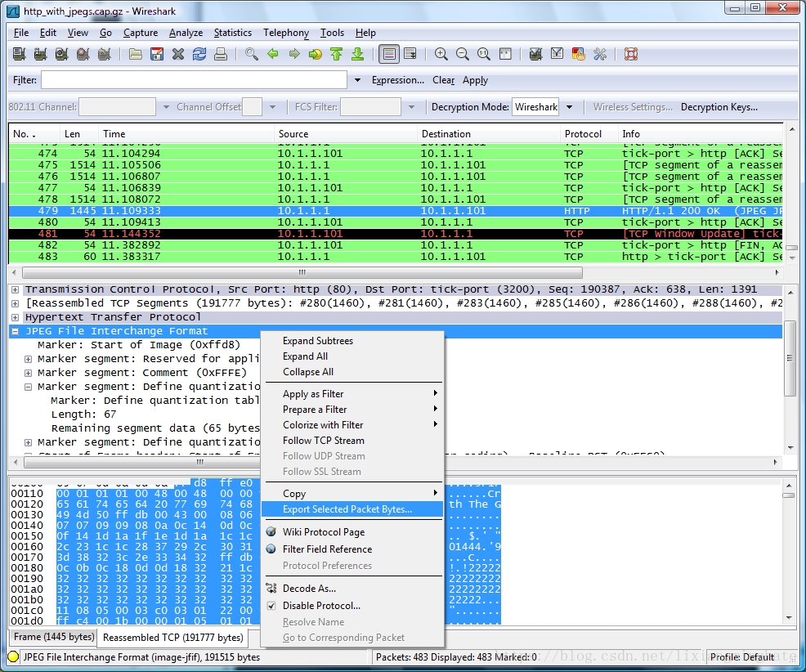
Task: Click the stop capture toolbar icon
Action: 83,54
